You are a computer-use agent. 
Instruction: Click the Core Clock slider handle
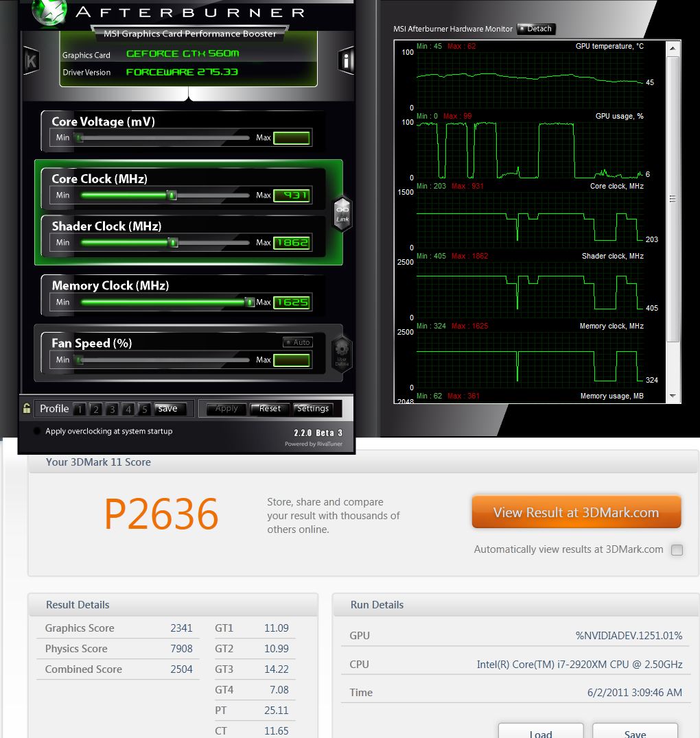click(172, 195)
